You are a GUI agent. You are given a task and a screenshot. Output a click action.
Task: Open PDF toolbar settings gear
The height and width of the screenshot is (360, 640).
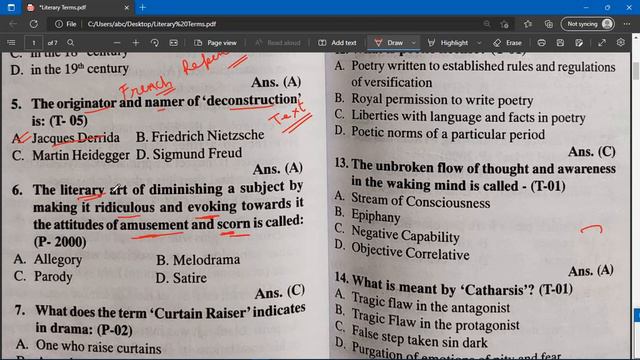[621, 42]
